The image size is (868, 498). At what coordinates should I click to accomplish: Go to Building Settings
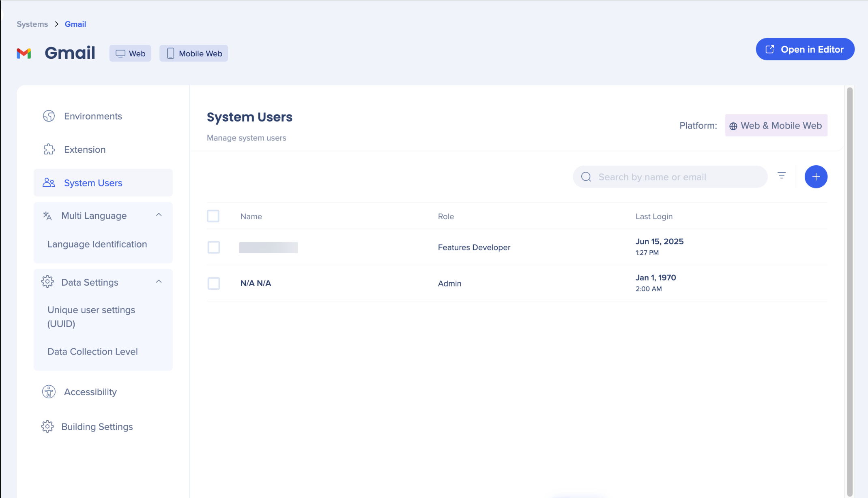tap(103, 427)
